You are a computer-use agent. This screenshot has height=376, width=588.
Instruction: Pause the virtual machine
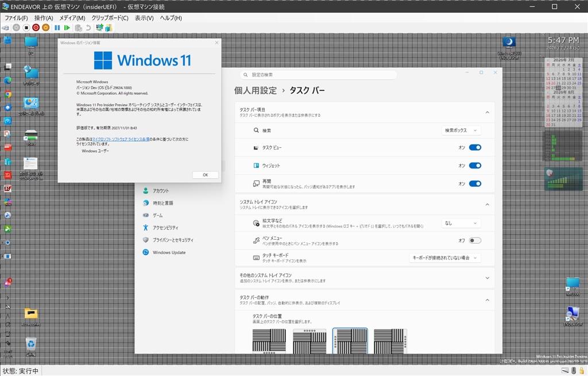click(x=57, y=28)
